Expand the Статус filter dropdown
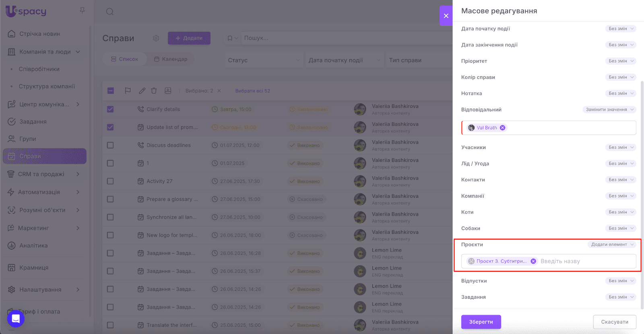This screenshot has height=334, width=644. [264, 60]
